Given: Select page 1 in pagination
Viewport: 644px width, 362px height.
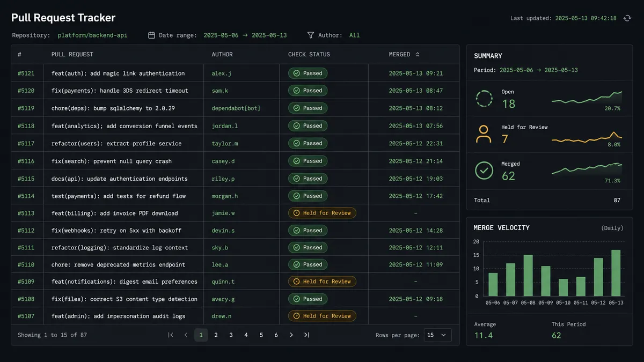Looking at the screenshot, I should pyautogui.click(x=201, y=335).
